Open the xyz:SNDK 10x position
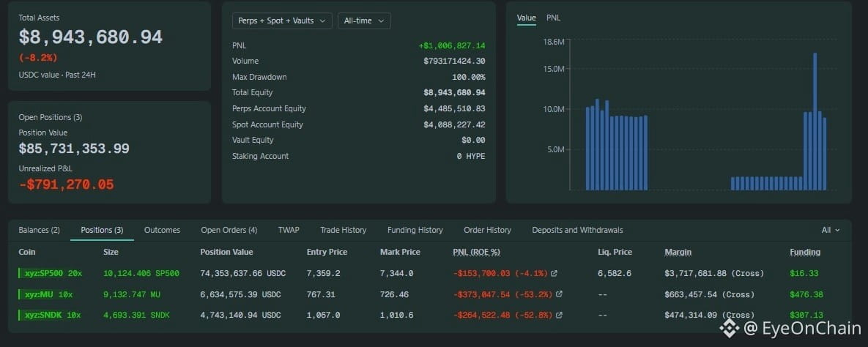The image size is (868, 347). coord(49,315)
